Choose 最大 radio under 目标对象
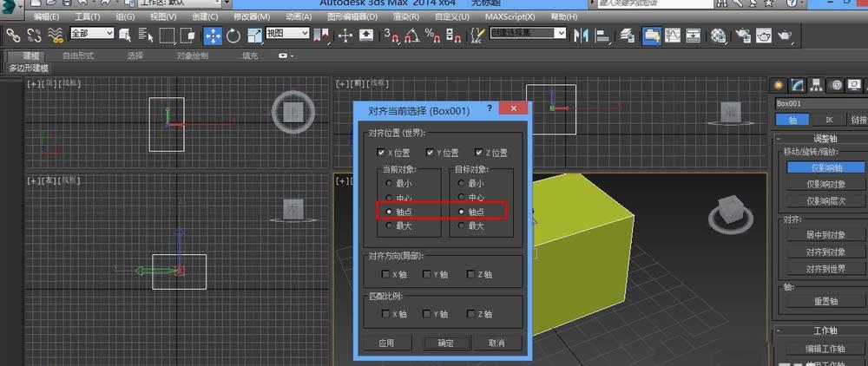 460,225
